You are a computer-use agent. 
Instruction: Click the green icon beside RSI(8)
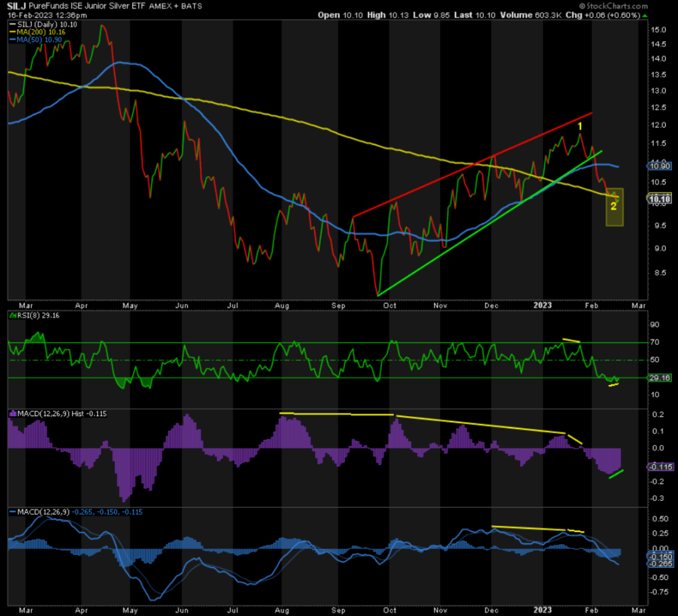point(13,316)
